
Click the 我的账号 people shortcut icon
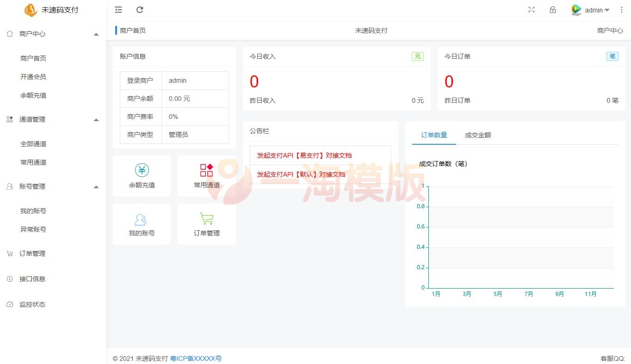(141, 219)
